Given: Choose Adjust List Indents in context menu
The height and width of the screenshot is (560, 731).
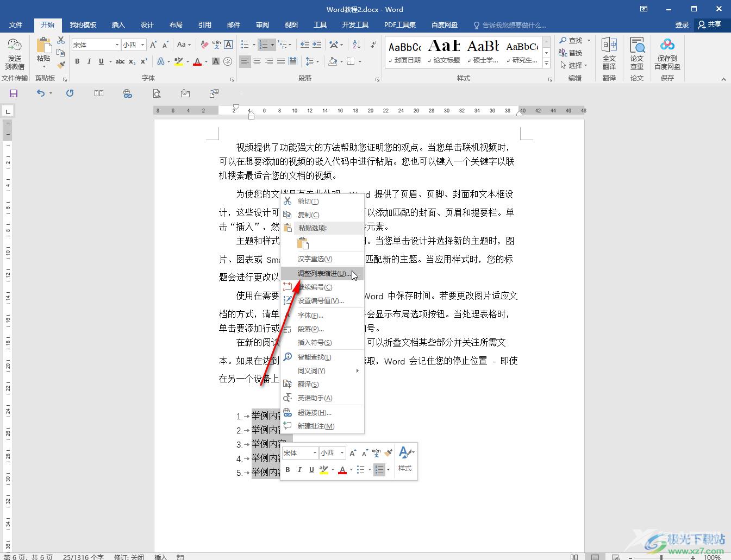Looking at the screenshot, I should click(322, 273).
